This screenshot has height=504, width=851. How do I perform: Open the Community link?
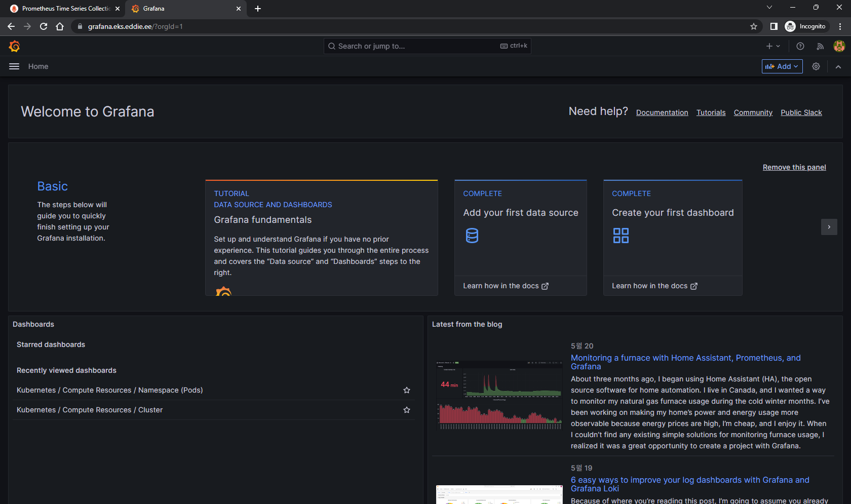[x=753, y=112]
